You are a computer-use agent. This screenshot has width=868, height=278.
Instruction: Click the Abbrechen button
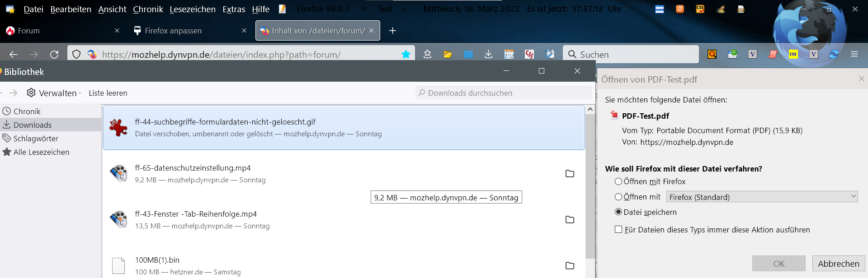[838, 264]
